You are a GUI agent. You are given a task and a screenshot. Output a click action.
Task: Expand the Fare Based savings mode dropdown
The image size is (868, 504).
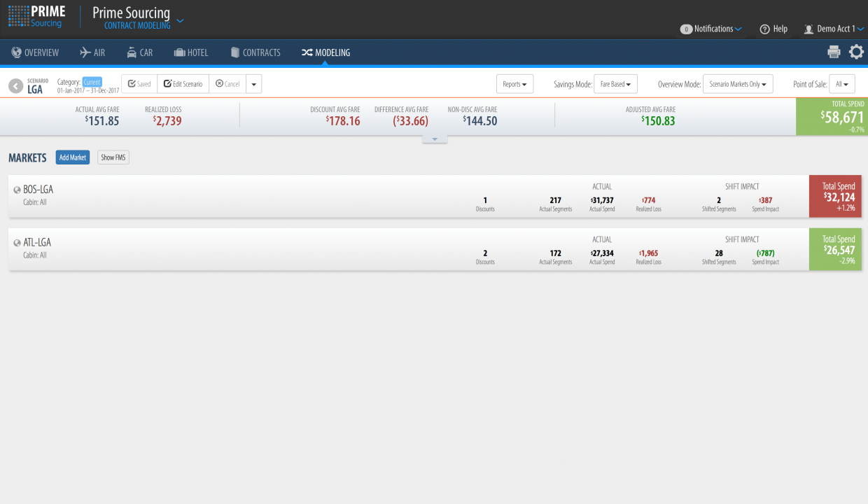click(615, 84)
